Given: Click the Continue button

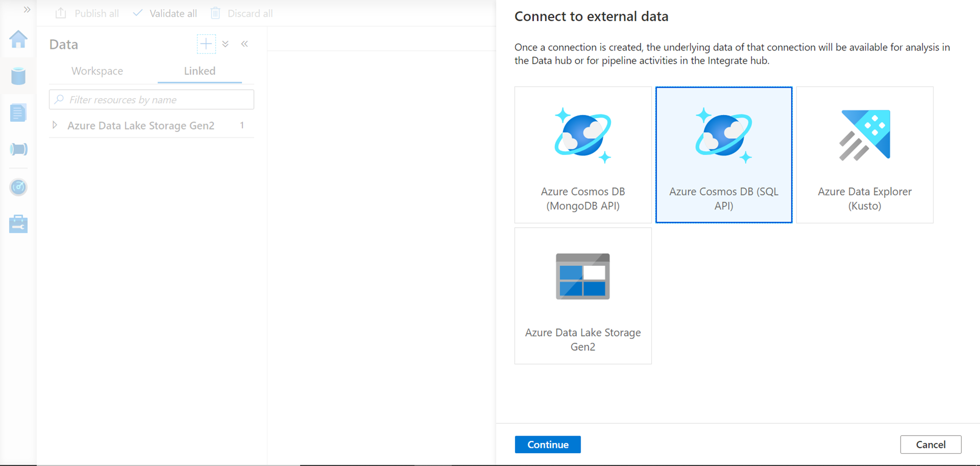Looking at the screenshot, I should click(x=547, y=444).
